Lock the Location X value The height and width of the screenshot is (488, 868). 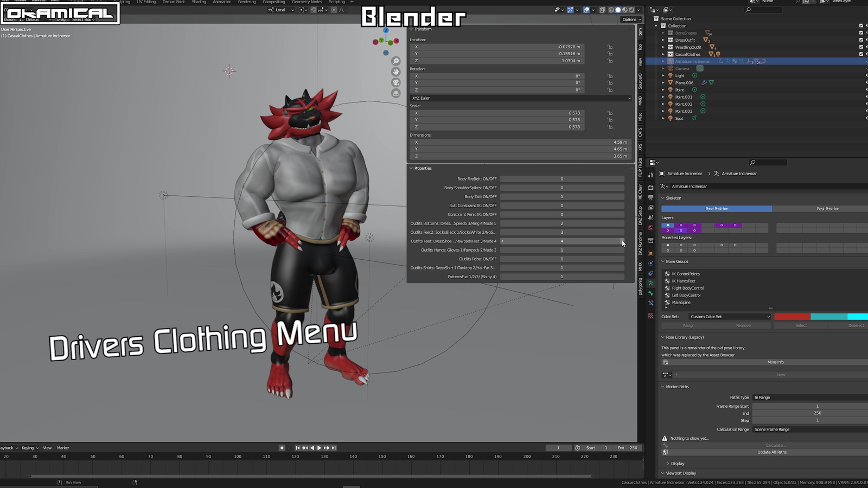pyautogui.click(x=610, y=47)
